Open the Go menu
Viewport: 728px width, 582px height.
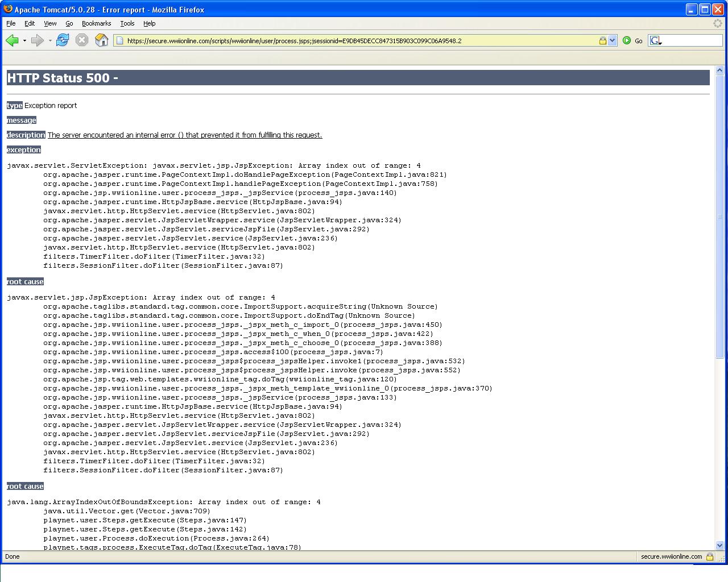(x=69, y=23)
